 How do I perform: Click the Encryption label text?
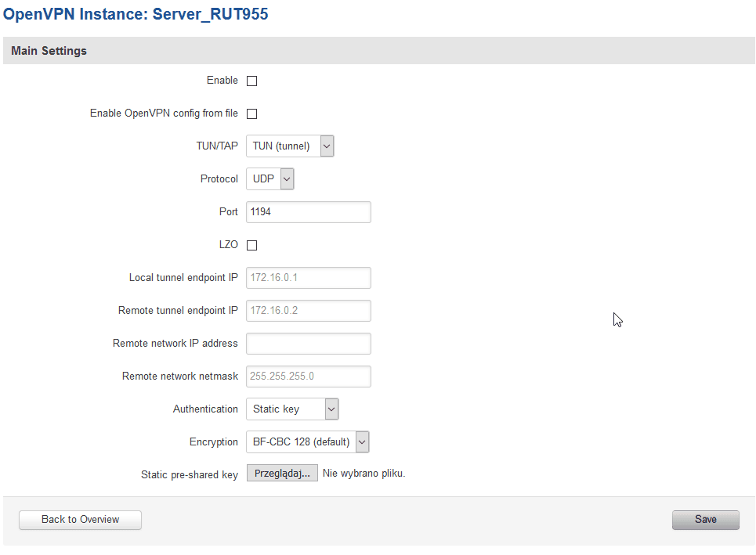pos(213,442)
